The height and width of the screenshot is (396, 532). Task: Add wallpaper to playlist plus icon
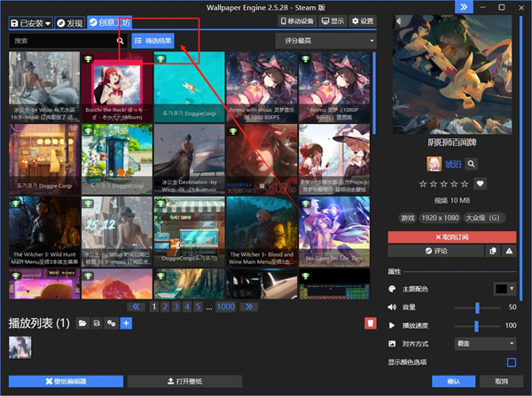point(126,323)
